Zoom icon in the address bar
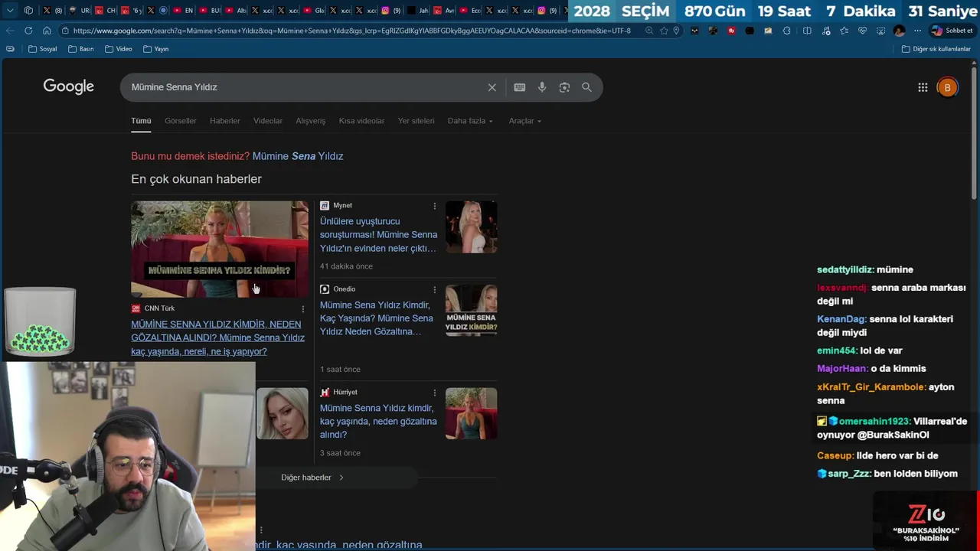Viewport: 980px width, 551px height. tap(649, 31)
